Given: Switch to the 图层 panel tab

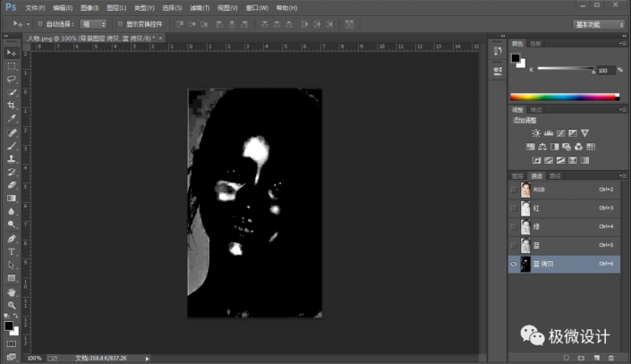Looking at the screenshot, I should (517, 175).
